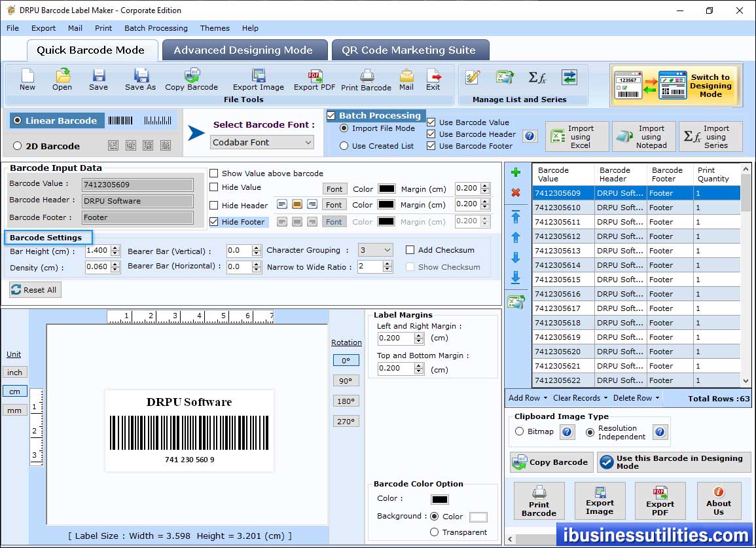Uncheck the Hide Footer checkbox
Image resolution: width=756 pixels, height=548 pixels.
pos(213,221)
